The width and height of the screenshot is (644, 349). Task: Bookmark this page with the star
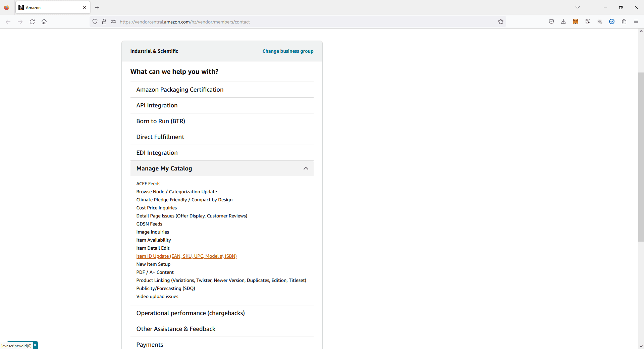[x=501, y=22]
